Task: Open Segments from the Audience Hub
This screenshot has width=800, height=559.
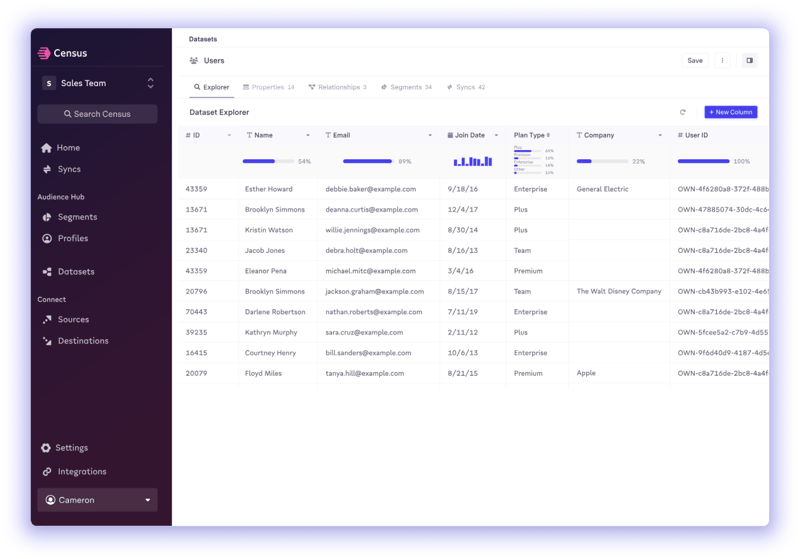Action: point(77,217)
